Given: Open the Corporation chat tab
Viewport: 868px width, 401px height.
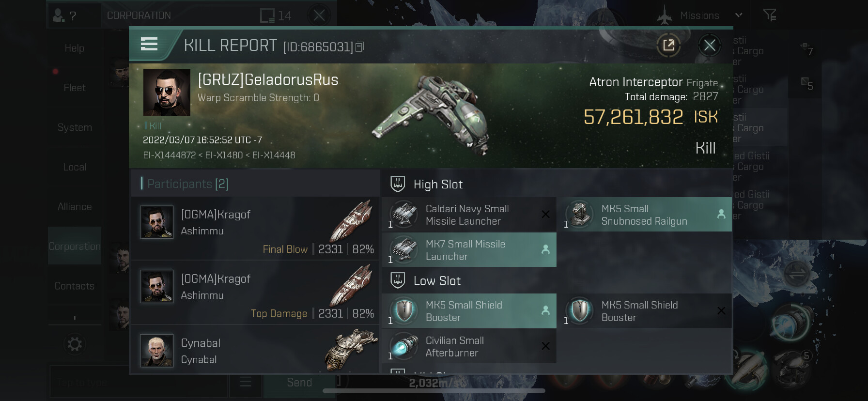Looking at the screenshot, I should (75, 246).
